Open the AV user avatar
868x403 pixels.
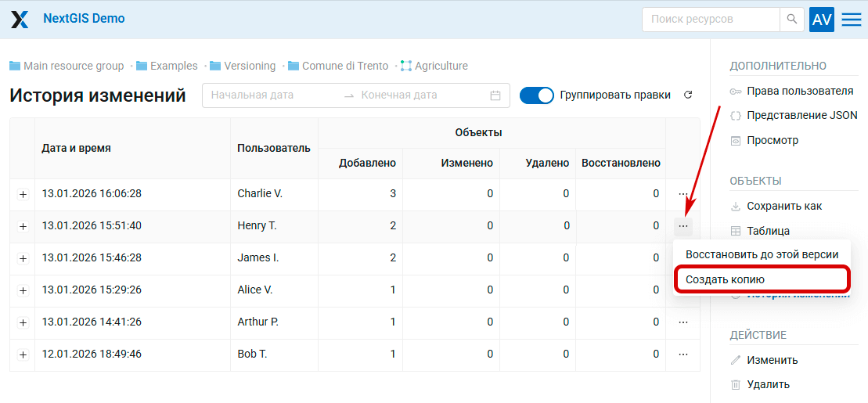click(x=822, y=20)
